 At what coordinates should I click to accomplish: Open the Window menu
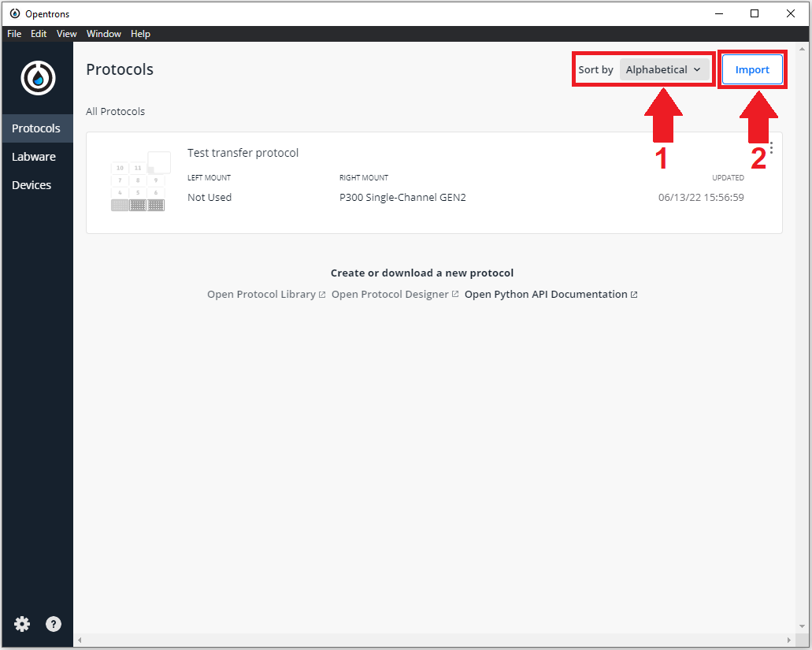point(104,34)
